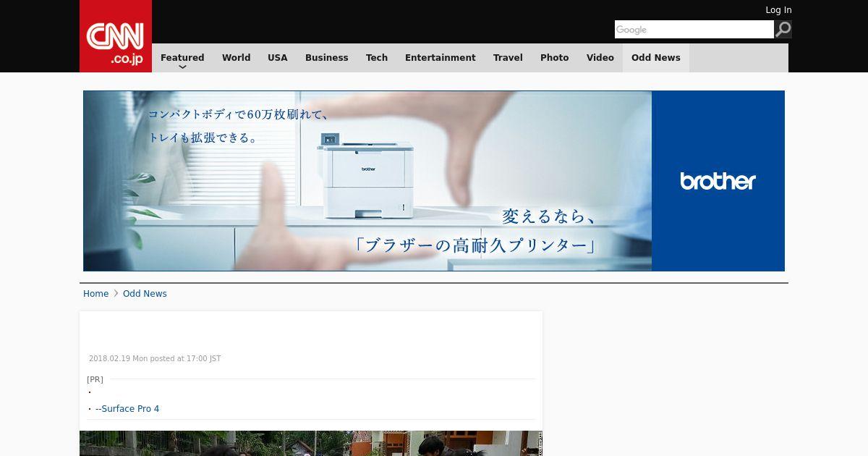Click the [PR] label
This screenshot has width=868, height=456.
(x=95, y=379)
